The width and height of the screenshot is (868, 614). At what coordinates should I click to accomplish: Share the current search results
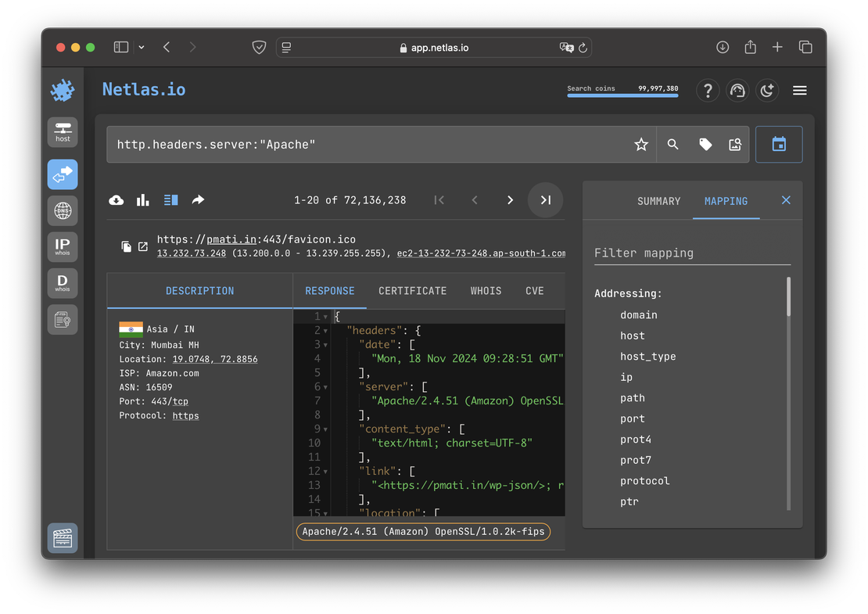coord(198,199)
